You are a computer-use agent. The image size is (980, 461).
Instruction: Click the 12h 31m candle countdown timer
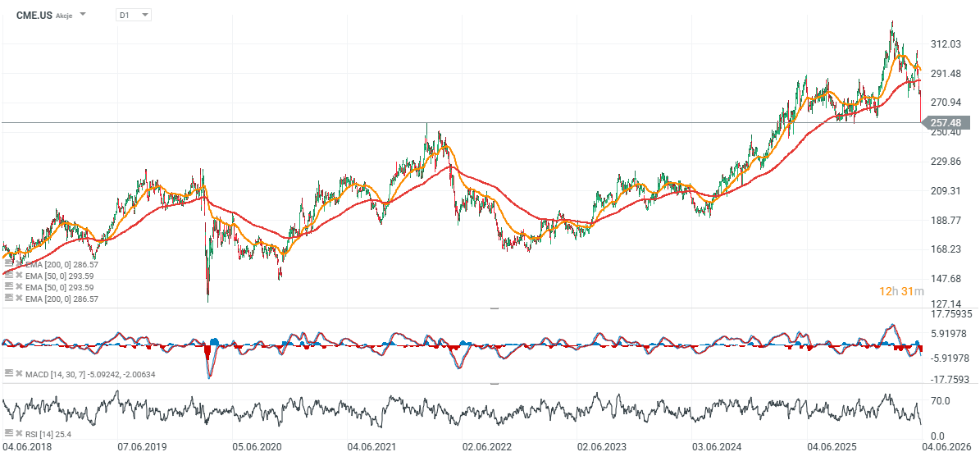(900, 291)
